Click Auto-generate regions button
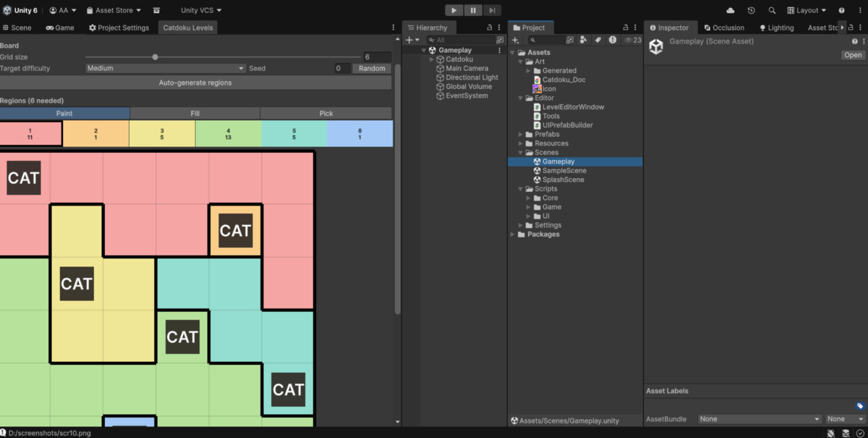 (195, 83)
